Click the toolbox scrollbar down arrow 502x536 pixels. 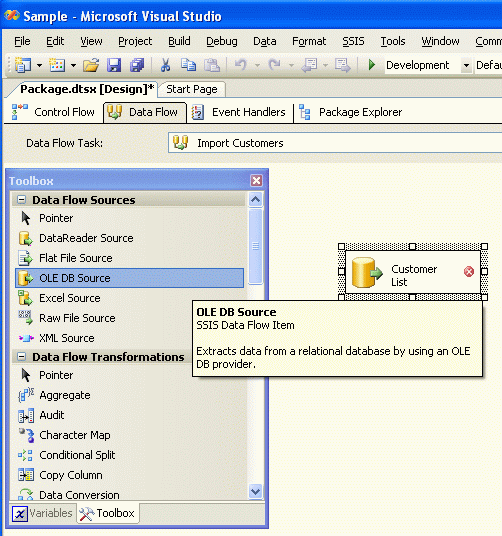pyautogui.click(x=256, y=492)
